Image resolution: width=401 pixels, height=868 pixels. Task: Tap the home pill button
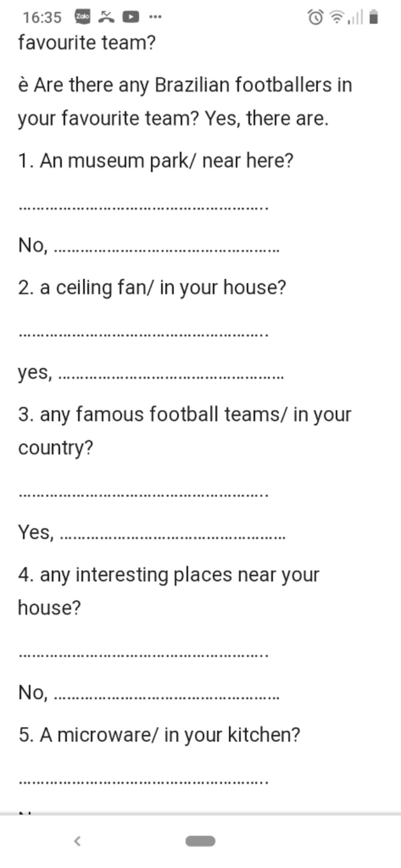pyautogui.click(x=200, y=841)
